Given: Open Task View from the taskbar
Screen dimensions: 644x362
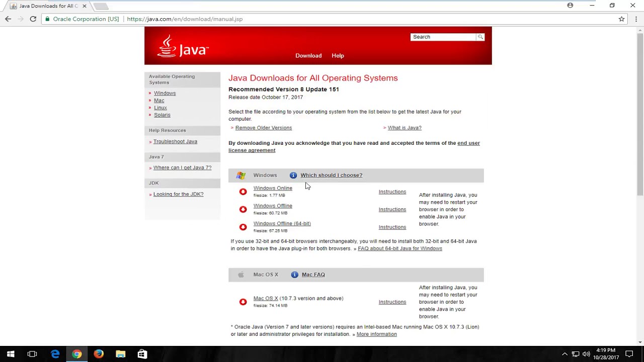Looking at the screenshot, I should [32, 354].
